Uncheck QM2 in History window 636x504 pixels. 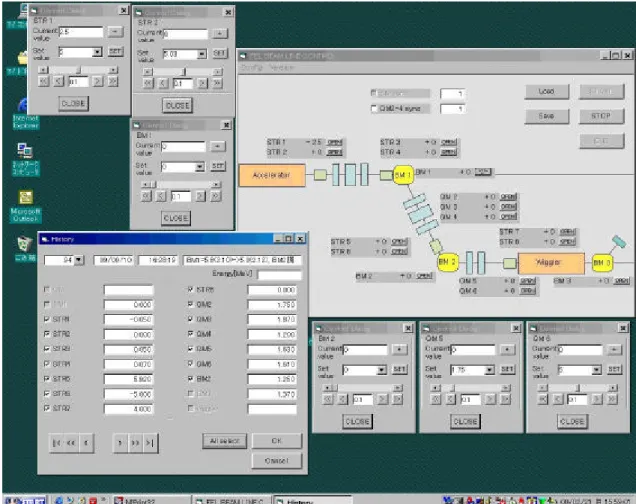[x=190, y=304]
